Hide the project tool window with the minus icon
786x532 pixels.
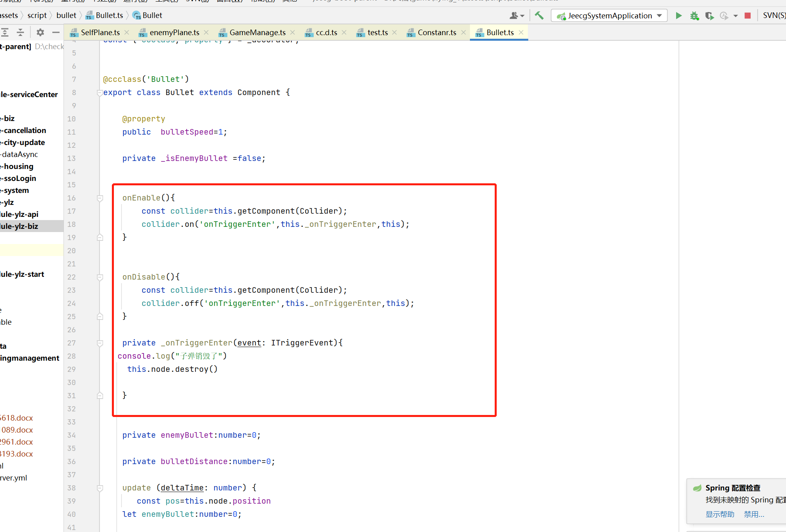[x=56, y=32]
